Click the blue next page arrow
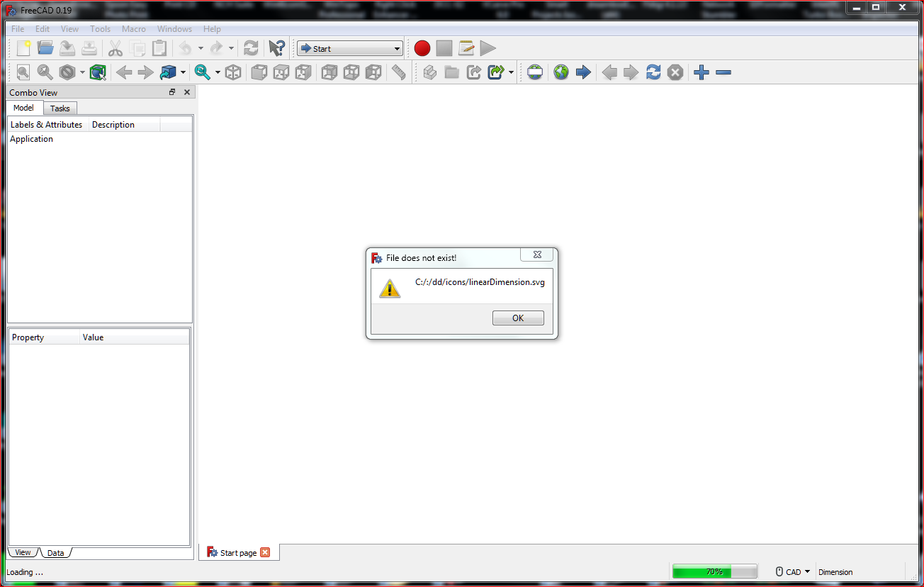This screenshot has width=924, height=587. pyautogui.click(x=583, y=72)
